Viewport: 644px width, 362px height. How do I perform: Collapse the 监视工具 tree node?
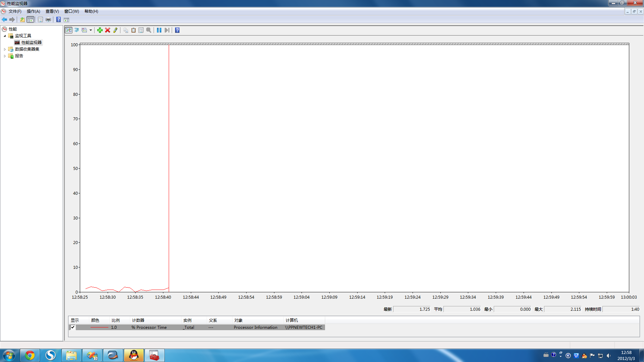point(5,36)
